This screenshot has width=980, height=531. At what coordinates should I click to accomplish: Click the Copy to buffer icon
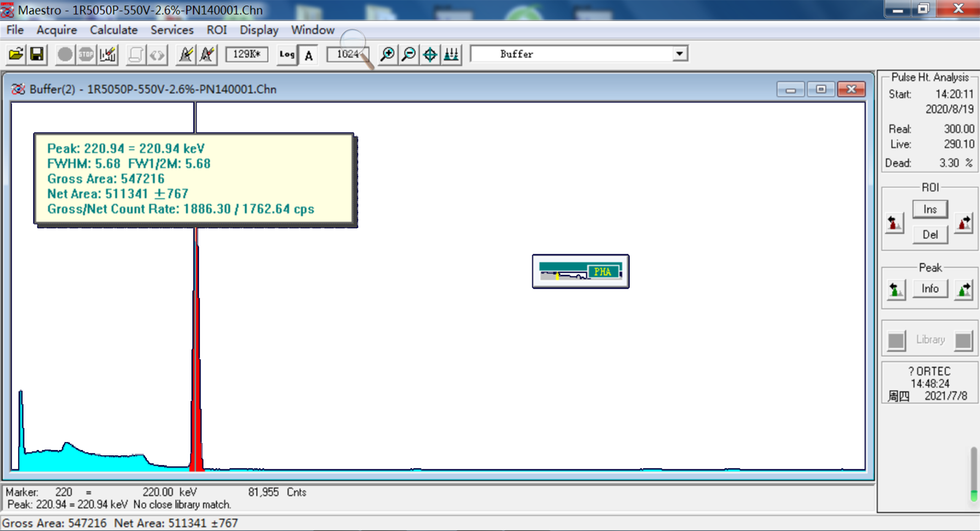[x=136, y=55]
